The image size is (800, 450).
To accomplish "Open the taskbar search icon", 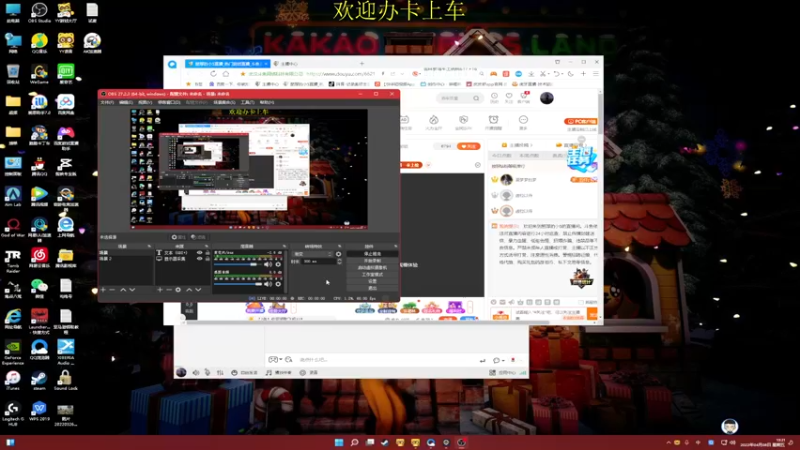I will (x=354, y=442).
